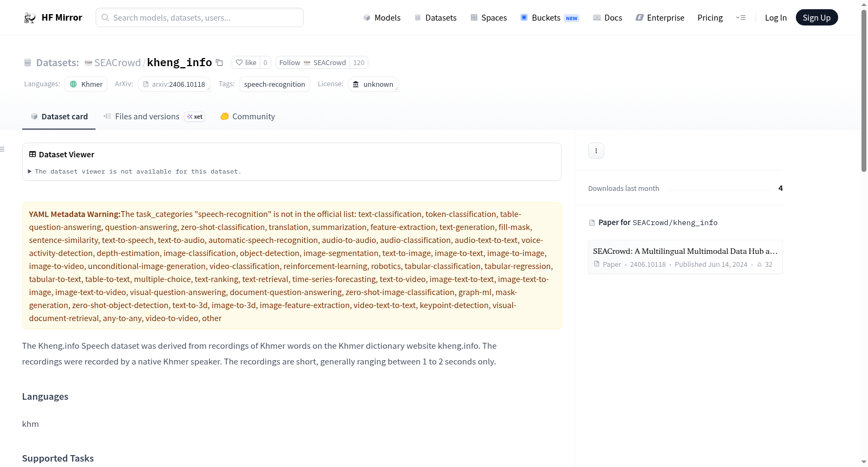The width and height of the screenshot is (868, 467).
Task: Focus the search models and datasets field
Action: point(200,17)
